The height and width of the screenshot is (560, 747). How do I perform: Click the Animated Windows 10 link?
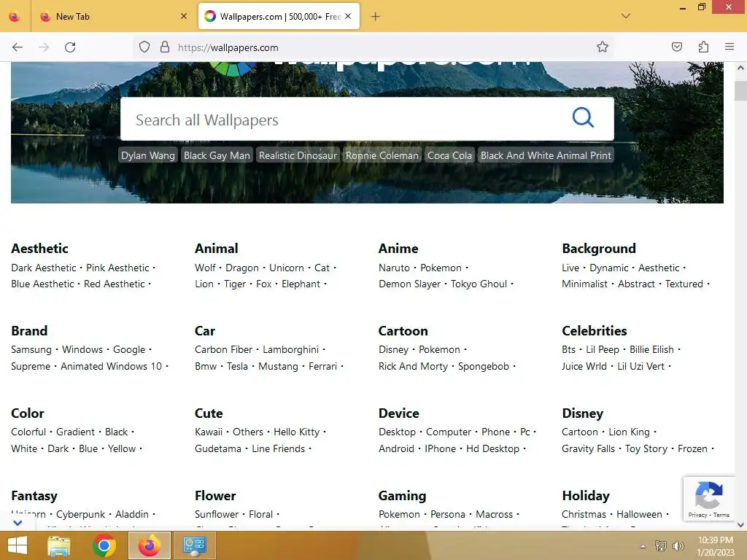[111, 366]
